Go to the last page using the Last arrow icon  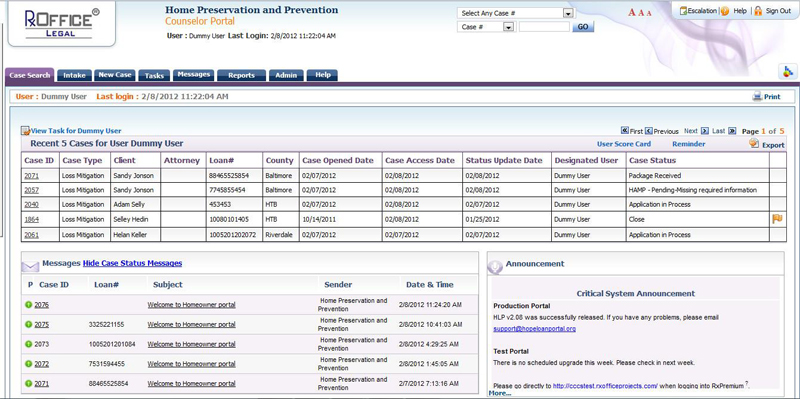[732, 131]
